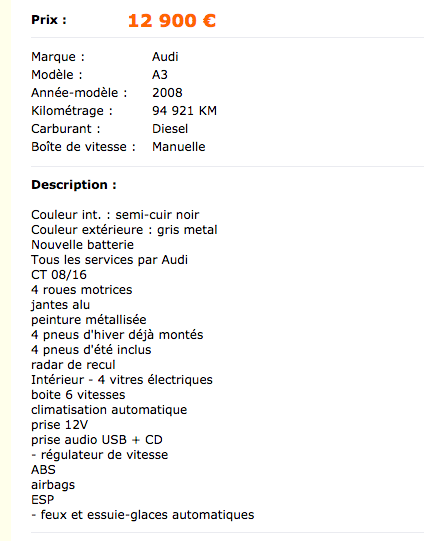Click the CT 08/16 line
Viewport: 424px width, 541px height.
[x=59, y=275]
